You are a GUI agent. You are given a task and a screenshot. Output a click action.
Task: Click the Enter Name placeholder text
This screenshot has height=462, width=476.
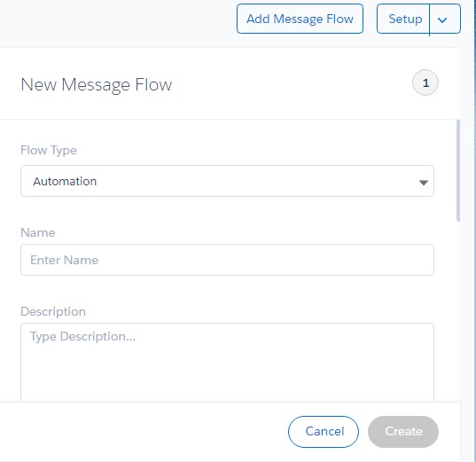click(65, 260)
